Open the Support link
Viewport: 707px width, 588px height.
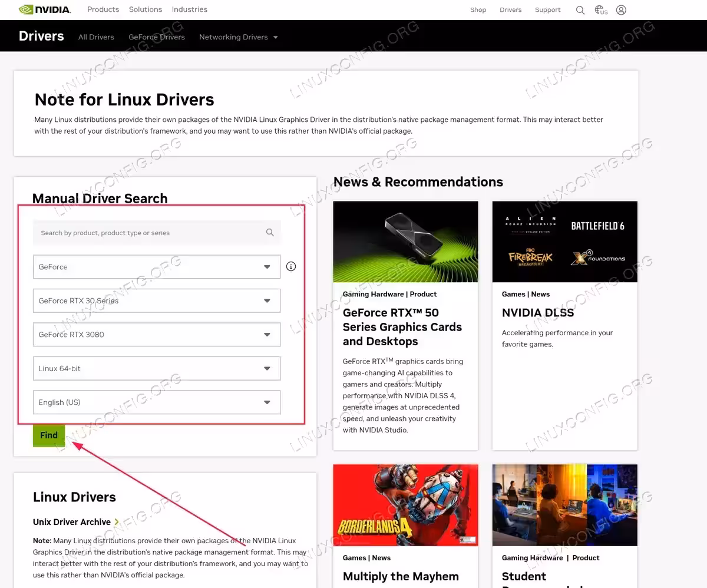[548, 10]
